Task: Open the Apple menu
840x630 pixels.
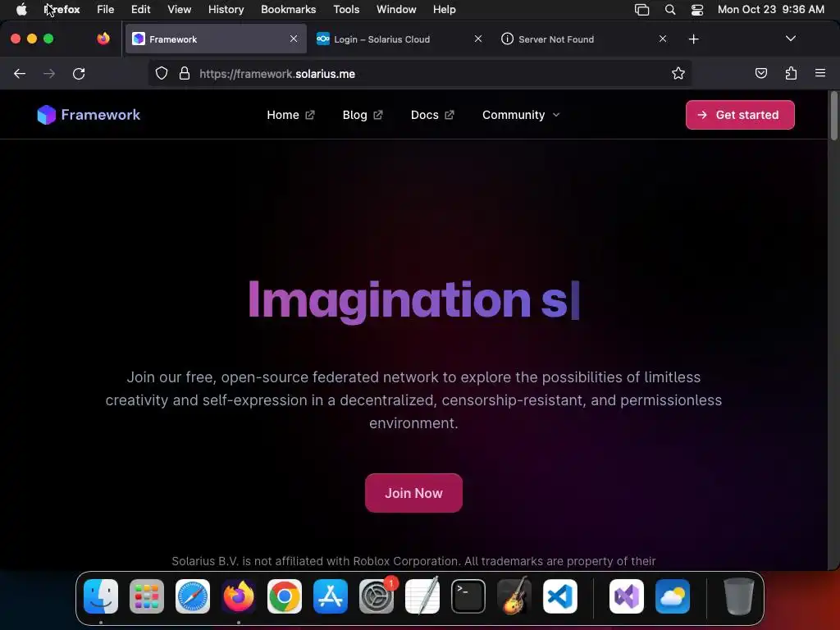Action: [x=21, y=9]
